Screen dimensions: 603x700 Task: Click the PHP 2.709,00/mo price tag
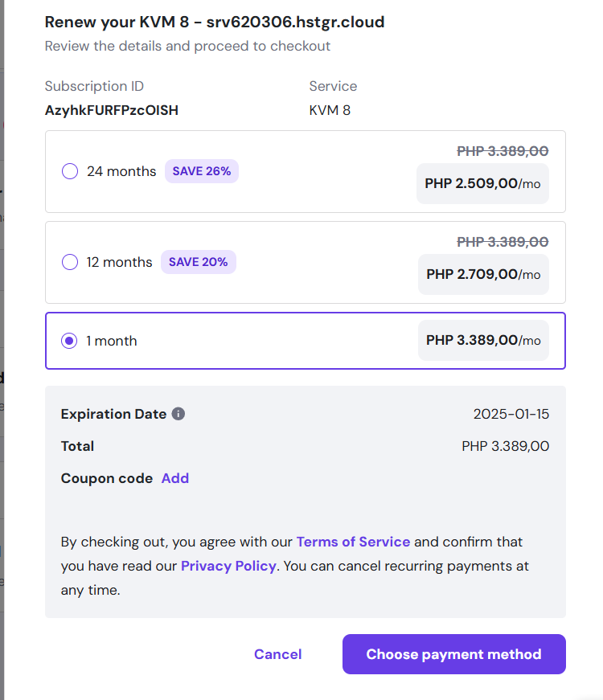click(483, 275)
